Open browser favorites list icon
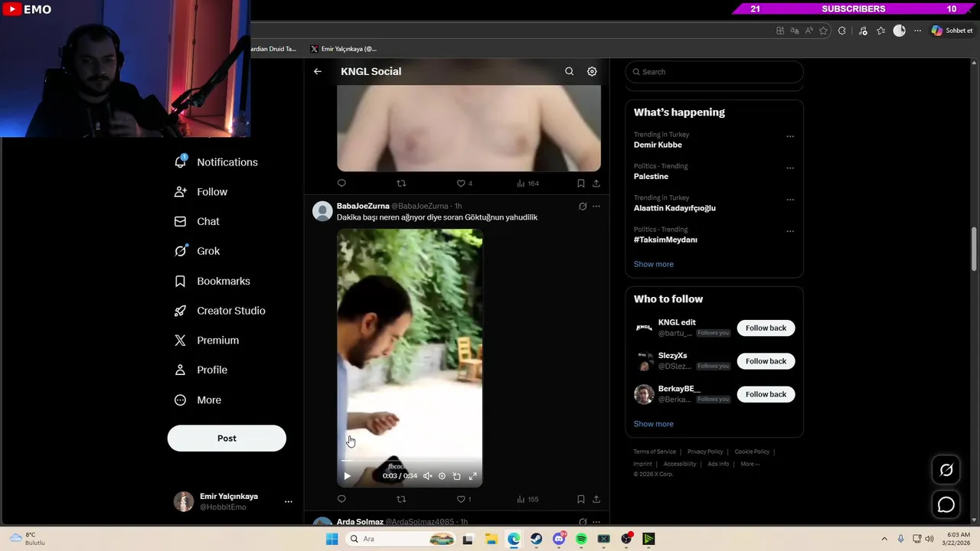This screenshot has width=980, height=551. 881,31
